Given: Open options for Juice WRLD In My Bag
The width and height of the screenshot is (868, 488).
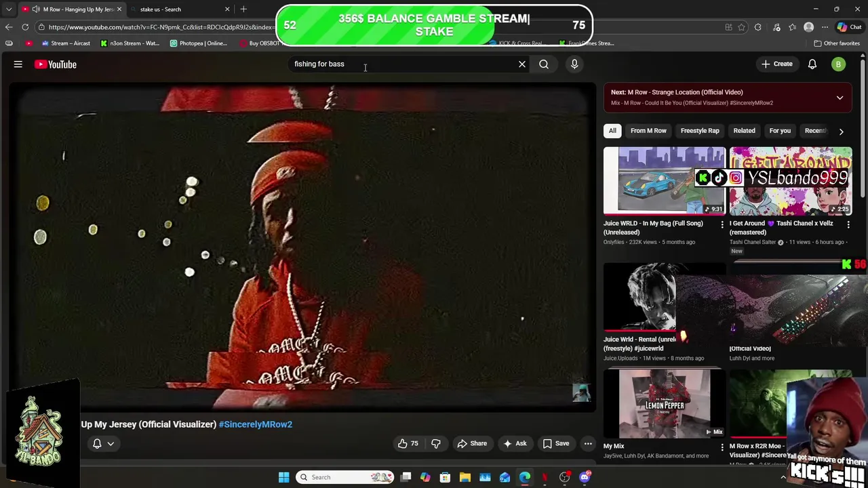Looking at the screenshot, I should [x=722, y=224].
